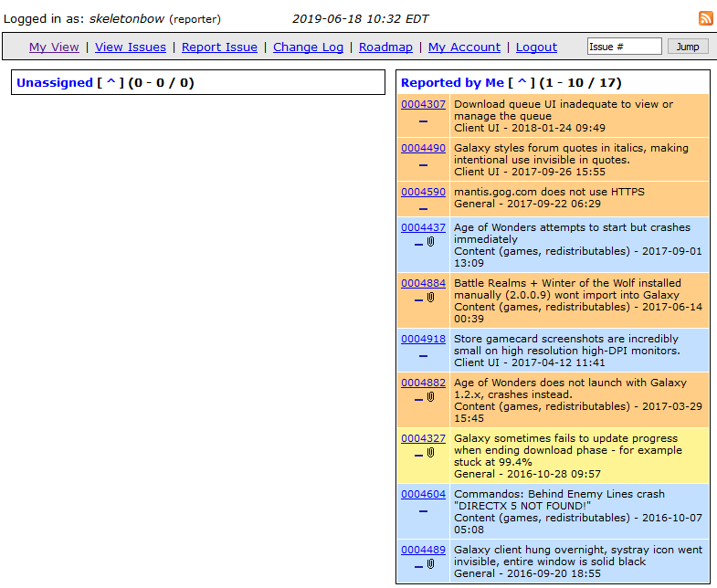
Task: Click priority dash icon for issue 0004918
Action: (x=424, y=356)
